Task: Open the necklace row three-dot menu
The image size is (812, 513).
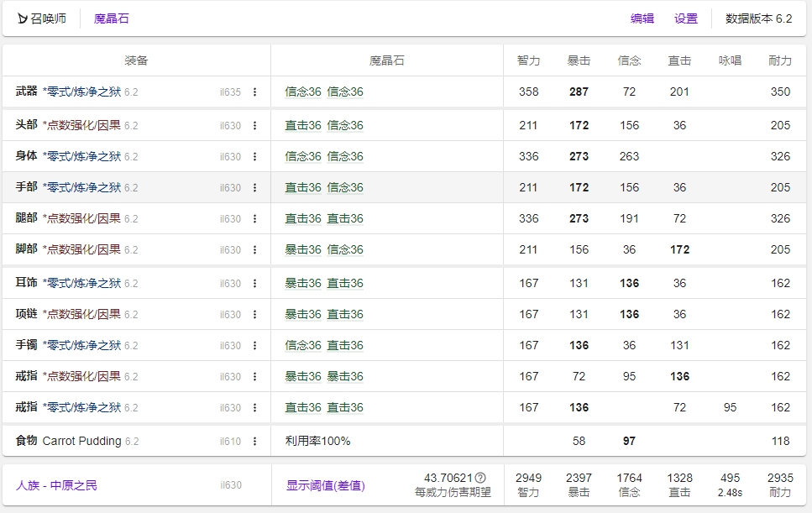Action: [x=254, y=315]
